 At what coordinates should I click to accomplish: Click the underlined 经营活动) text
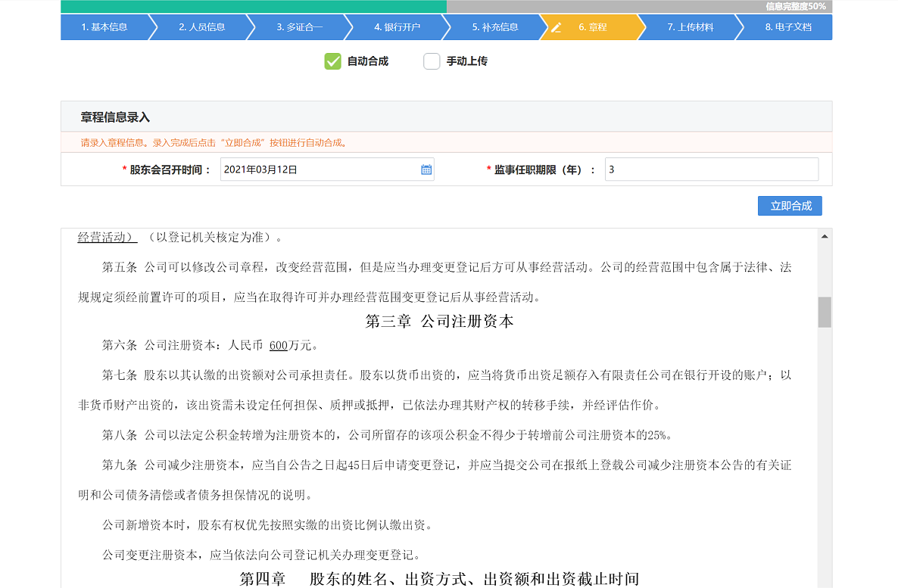pos(107,237)
